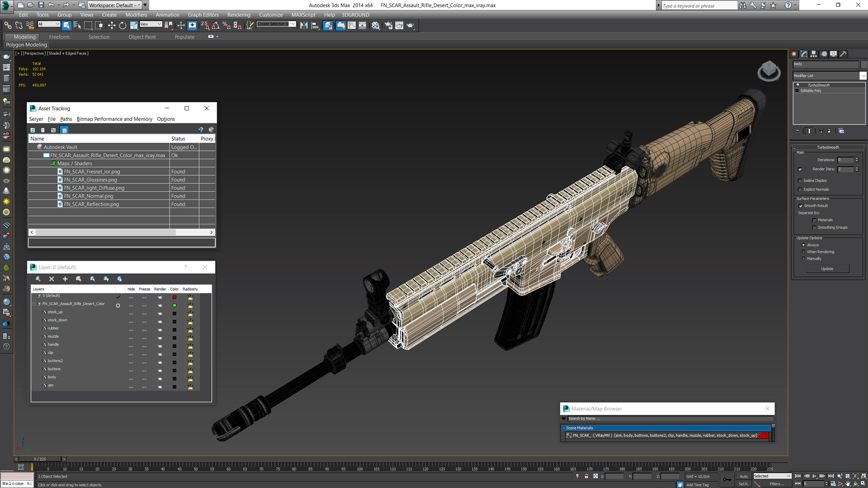Select the Always update option

[x=803, y=245]
